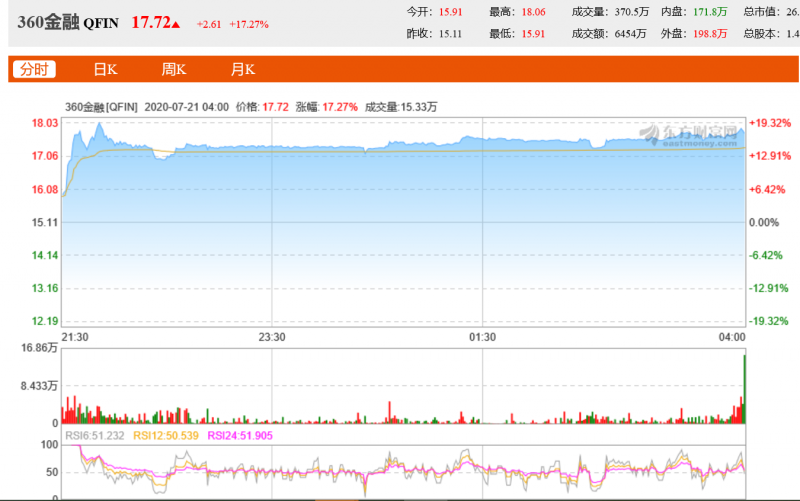
Task: Click the -19.32% right axis label
Action: click(768, 321)
